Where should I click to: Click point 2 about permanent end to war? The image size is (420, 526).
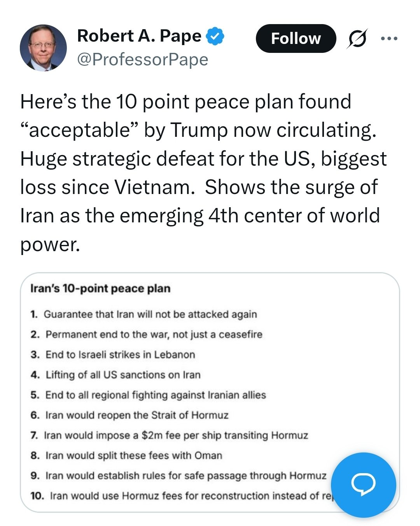tap(154, 334)
